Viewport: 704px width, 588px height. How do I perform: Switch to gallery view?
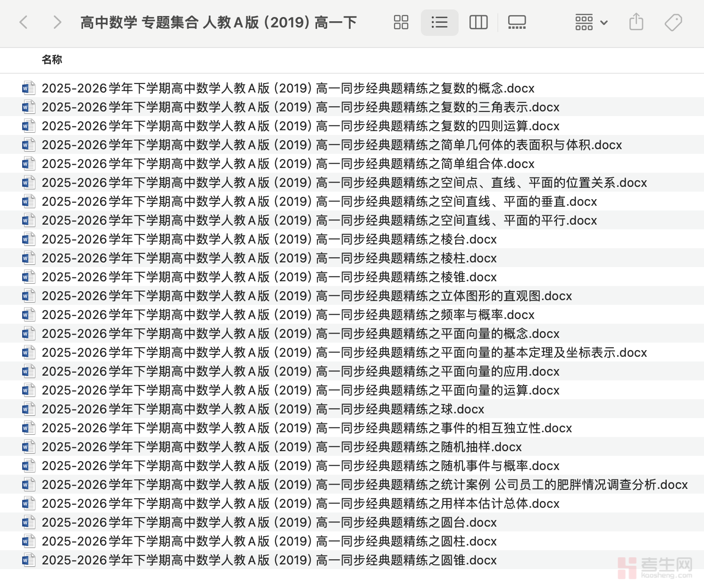coord(517,22)
